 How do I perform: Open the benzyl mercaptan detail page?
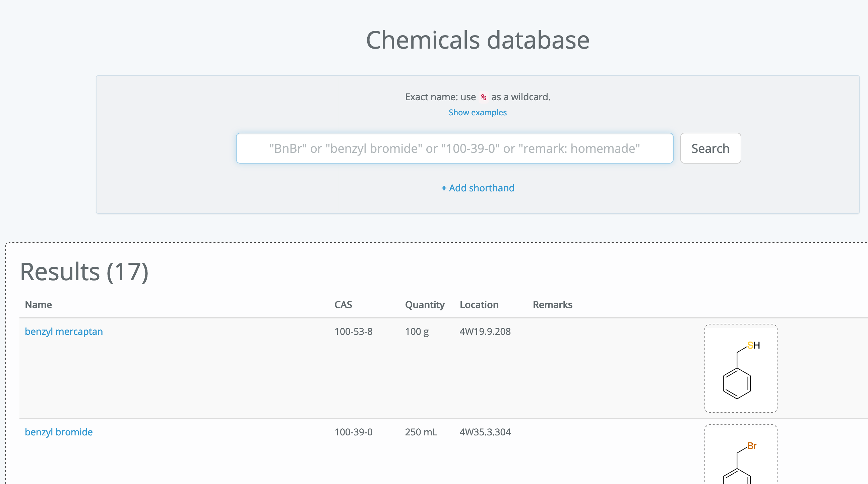(64, 331)
